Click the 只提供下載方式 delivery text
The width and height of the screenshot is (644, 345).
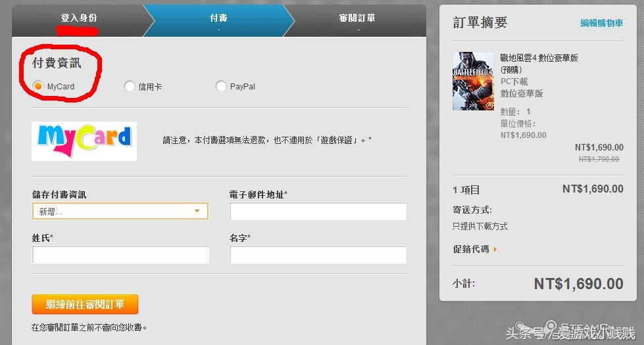point(480,226)
